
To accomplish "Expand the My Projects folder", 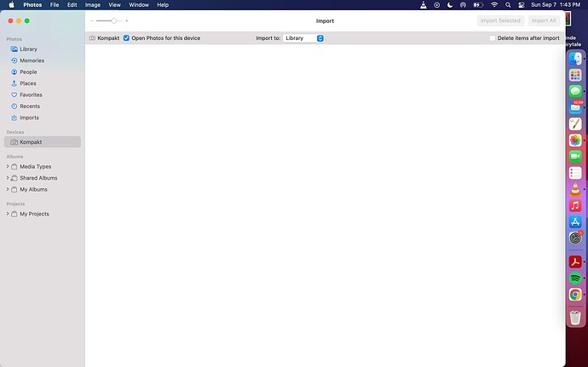I will 8,214.
